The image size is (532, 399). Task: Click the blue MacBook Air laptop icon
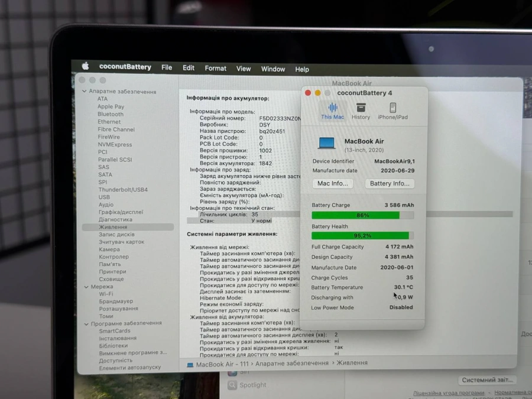[326, 142]
